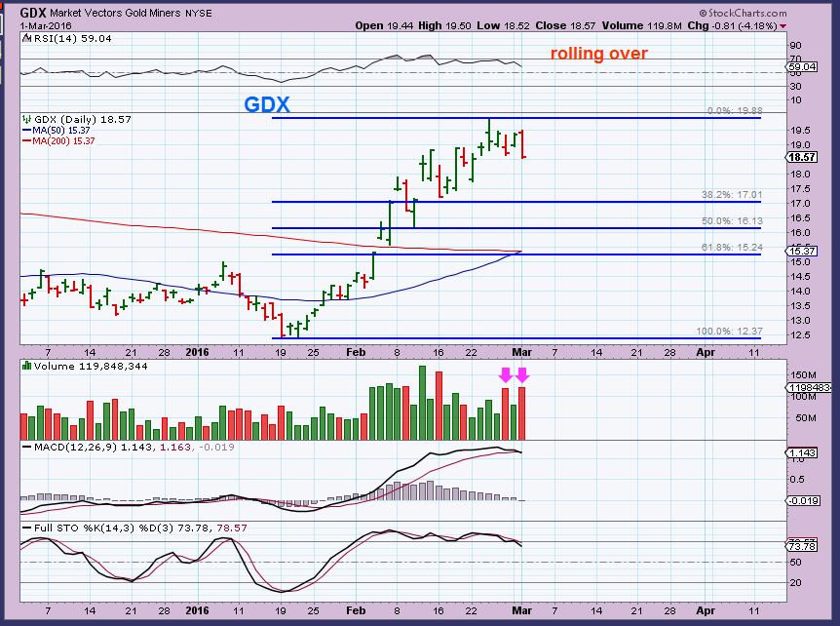Click the tallest green volume bar
The image size is (840, 626).
click(422, 403)
